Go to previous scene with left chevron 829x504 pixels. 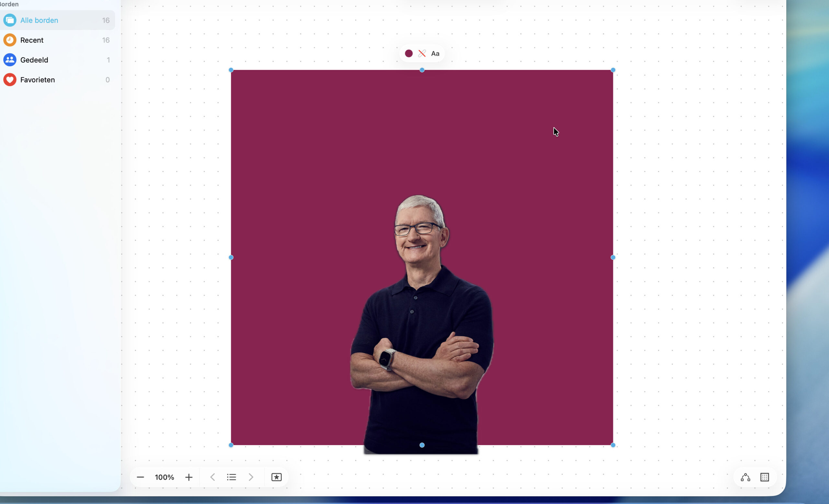[213, 477]
